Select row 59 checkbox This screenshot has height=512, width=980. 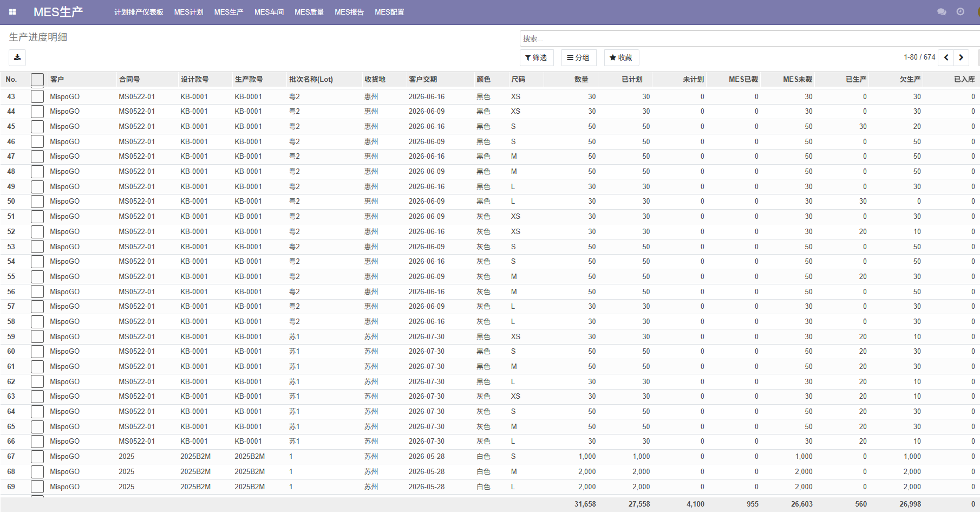tap(37, 336)
